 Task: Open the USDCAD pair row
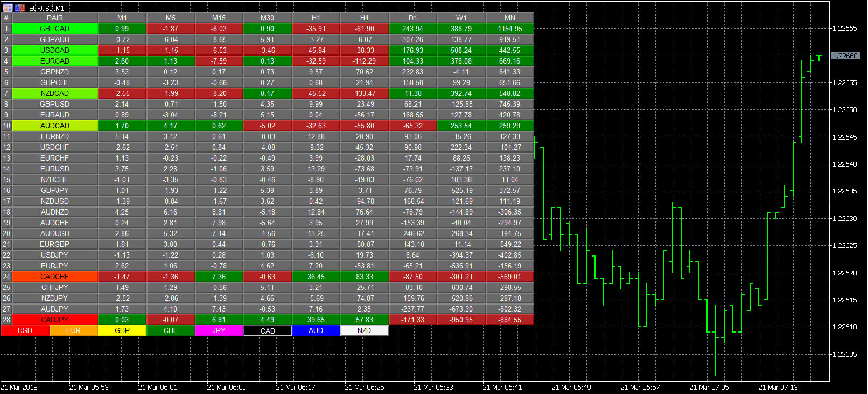pyautogui.click(x=55, y=50)
